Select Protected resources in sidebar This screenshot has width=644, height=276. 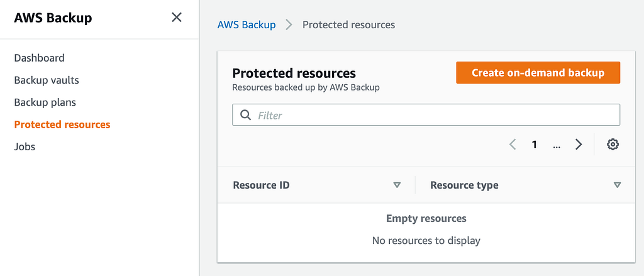click(62, 124)
